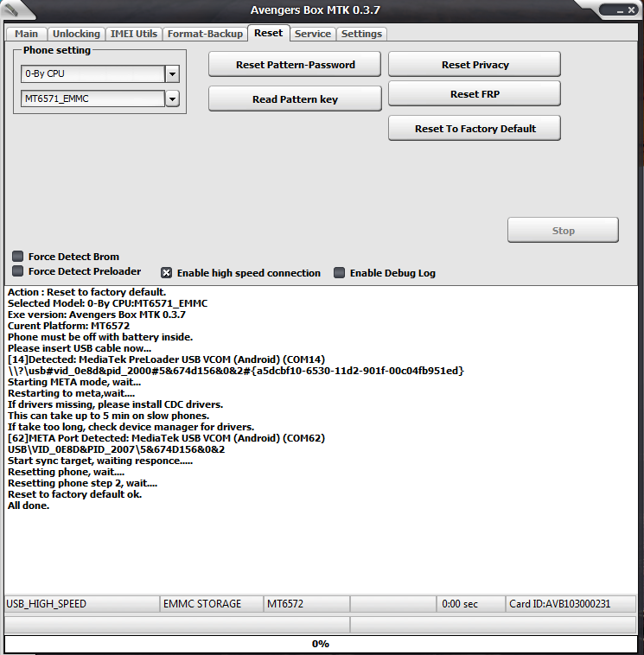Open the Service tab
Image resolution: width=644 pixels, height=655 pixels.
click(x=313, y=34)
